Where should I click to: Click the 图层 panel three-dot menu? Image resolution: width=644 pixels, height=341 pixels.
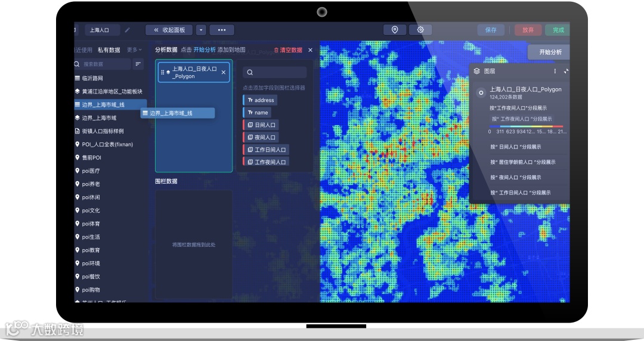click(555, 71)
